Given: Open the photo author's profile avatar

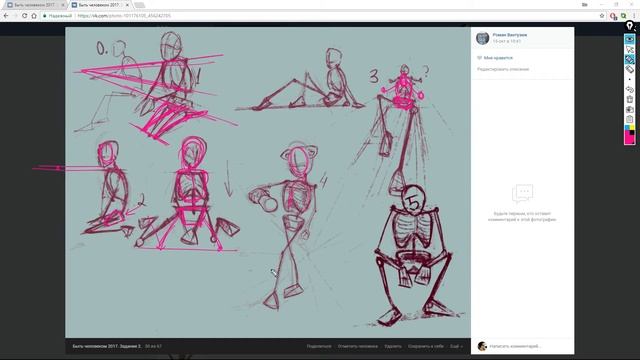Looking at the screenshot, I should tap(482, 38).
